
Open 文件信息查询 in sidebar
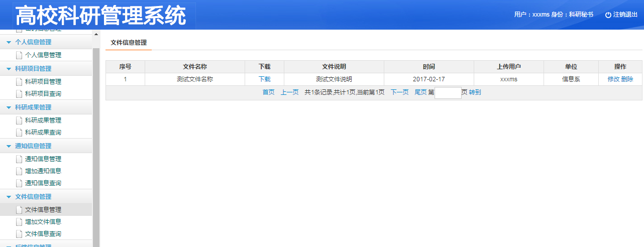(43, 234)
